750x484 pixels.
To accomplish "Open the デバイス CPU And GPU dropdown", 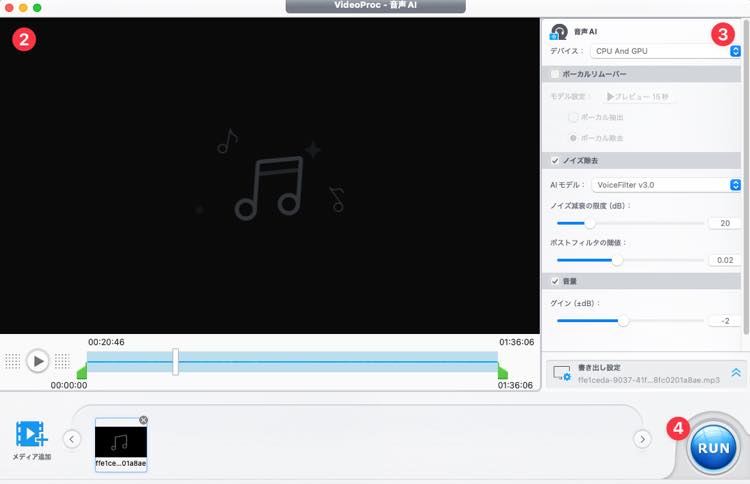I will pyautogui.click(x=665, y=51).
